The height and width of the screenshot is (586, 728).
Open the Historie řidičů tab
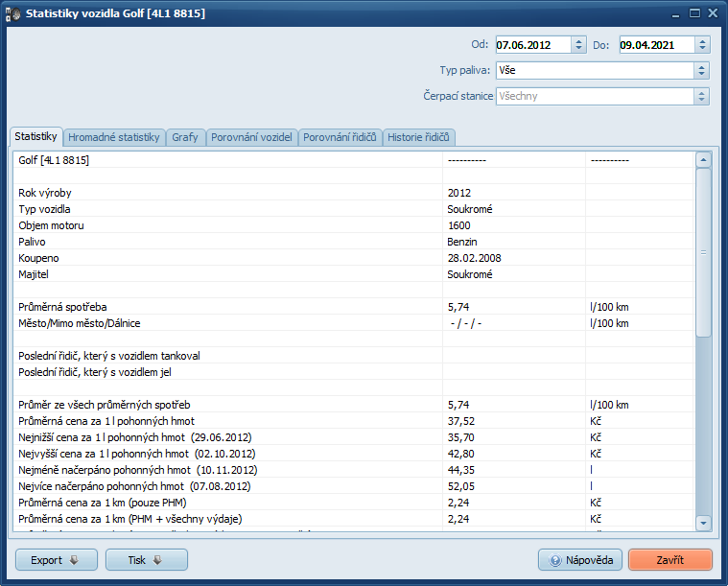pyautogui.click(x=418, y=137)
